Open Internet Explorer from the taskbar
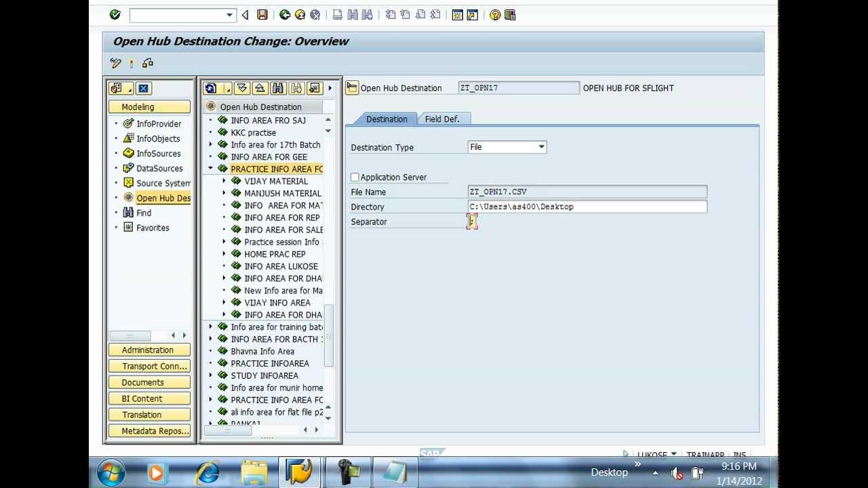The height and width of the screenshot is (488, 868). point(207,472)
